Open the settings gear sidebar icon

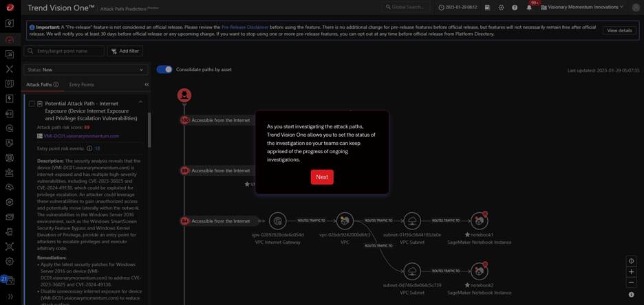click(x=10, y=261)
